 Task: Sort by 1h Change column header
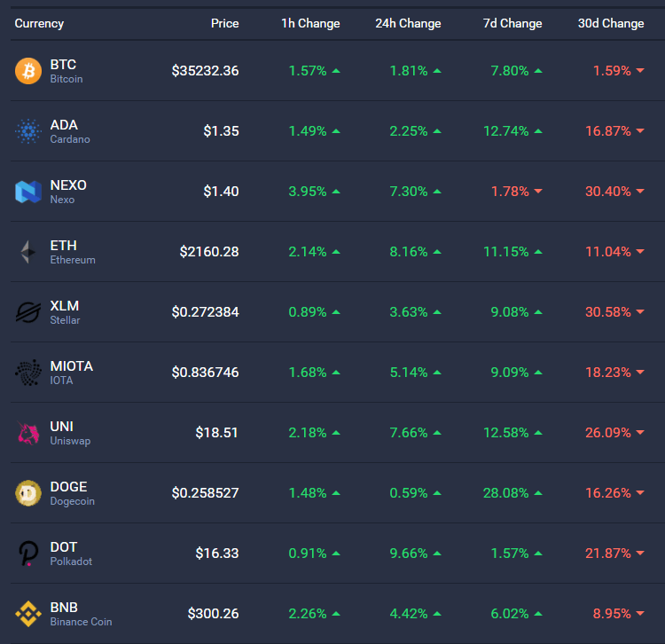310,24
